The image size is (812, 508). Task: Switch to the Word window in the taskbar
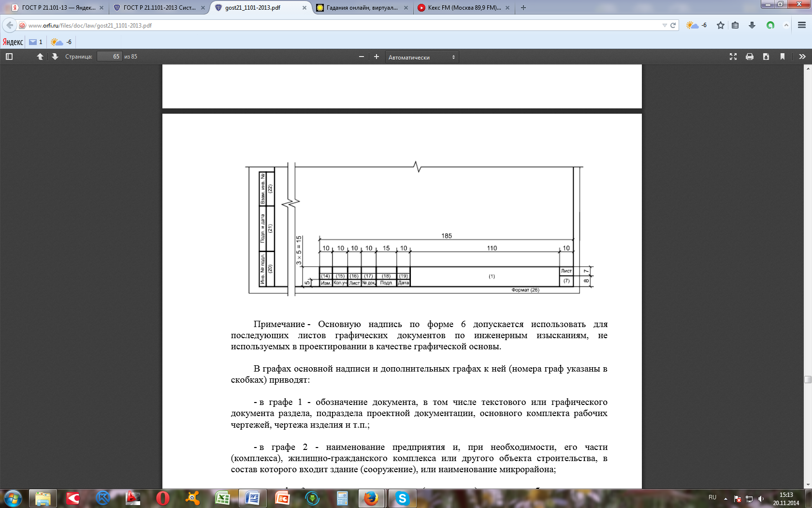(x=252, y=498)
